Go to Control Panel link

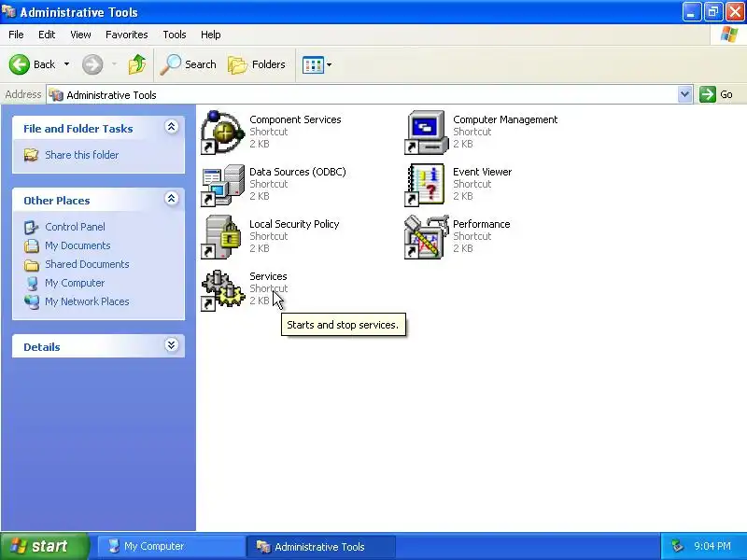[75, 227]
